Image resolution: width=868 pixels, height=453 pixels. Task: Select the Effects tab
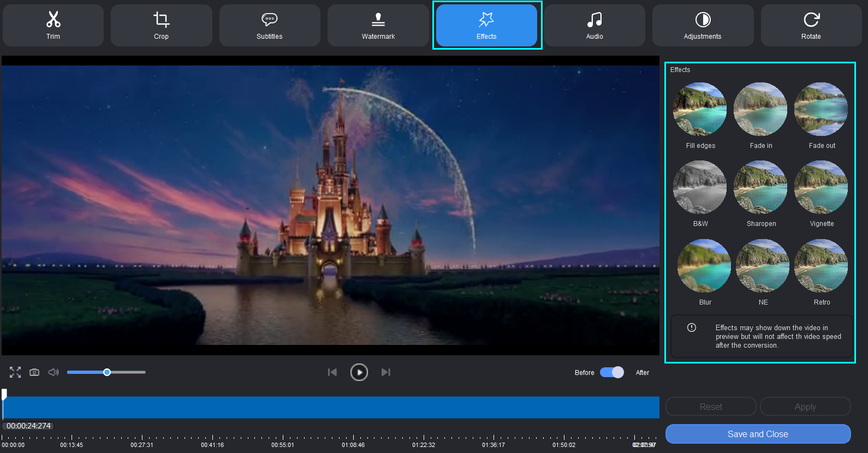tap(486, 25)
